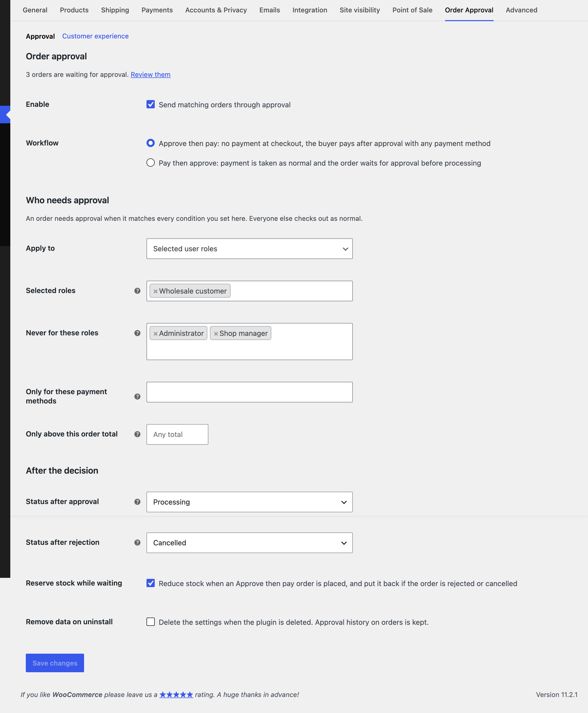
Task: Open help tip for Selected roles
Action: [x=137, y=291]
